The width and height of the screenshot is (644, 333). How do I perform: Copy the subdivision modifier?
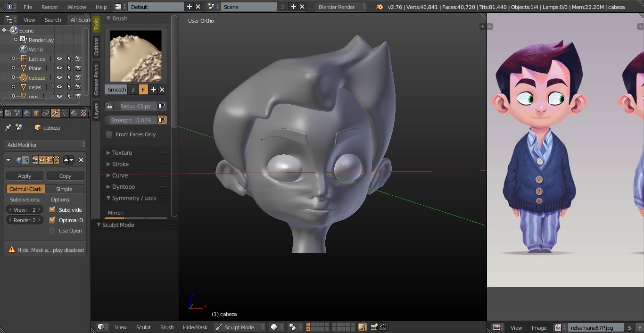click(x=66, y=175)
